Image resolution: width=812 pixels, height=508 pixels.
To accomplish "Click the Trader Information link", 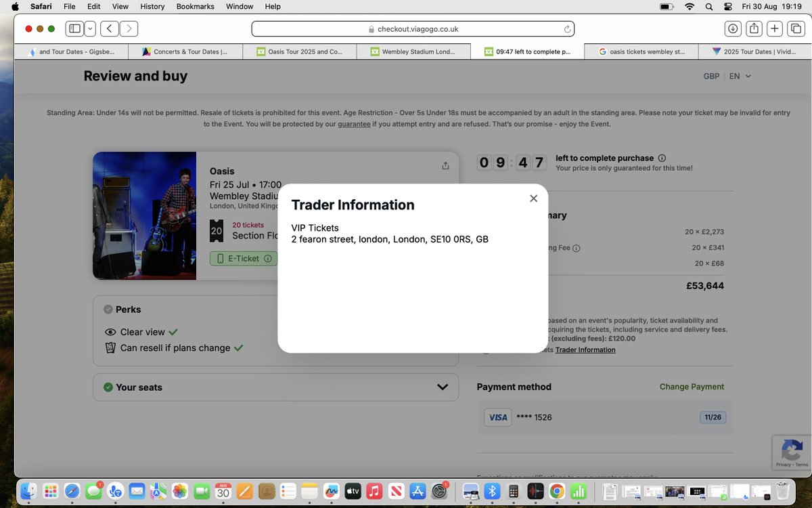I will 585,350.
